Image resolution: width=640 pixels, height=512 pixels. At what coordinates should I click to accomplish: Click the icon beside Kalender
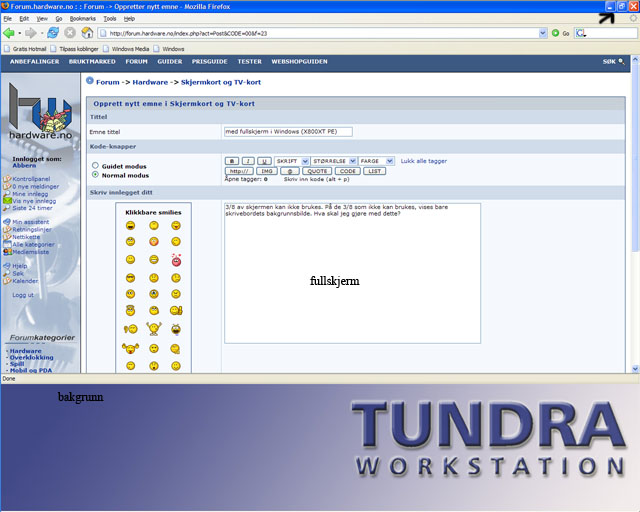click(x=7, y=281)
